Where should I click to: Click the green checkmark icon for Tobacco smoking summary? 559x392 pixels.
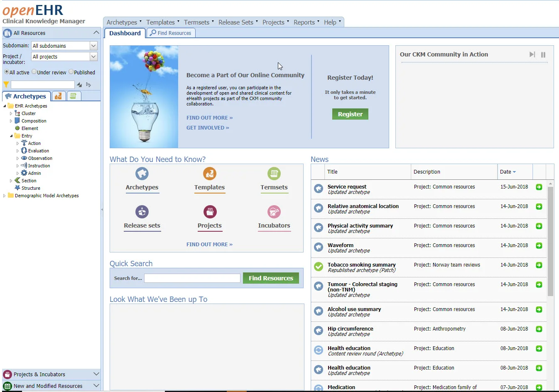tap(319, 267)
